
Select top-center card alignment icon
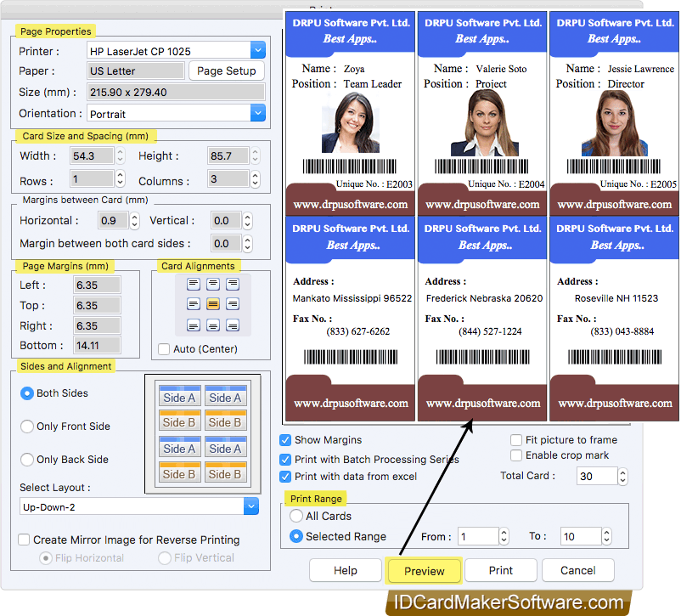(x=213, y=285)
